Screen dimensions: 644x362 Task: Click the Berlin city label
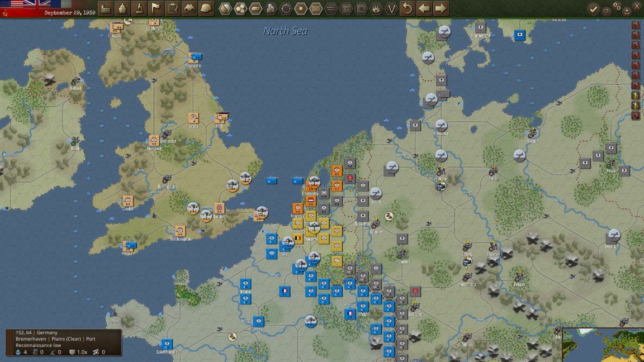[x=493, y=179]
